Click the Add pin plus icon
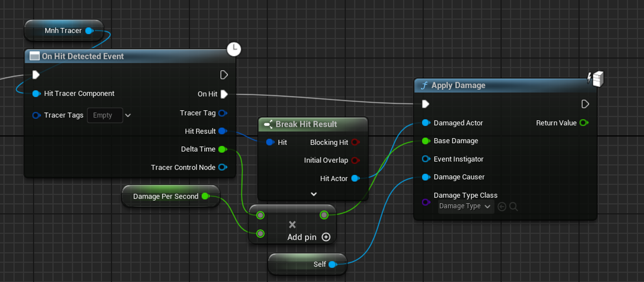The height and width of the screenshot is (282, 644). (x=326, y=237)
